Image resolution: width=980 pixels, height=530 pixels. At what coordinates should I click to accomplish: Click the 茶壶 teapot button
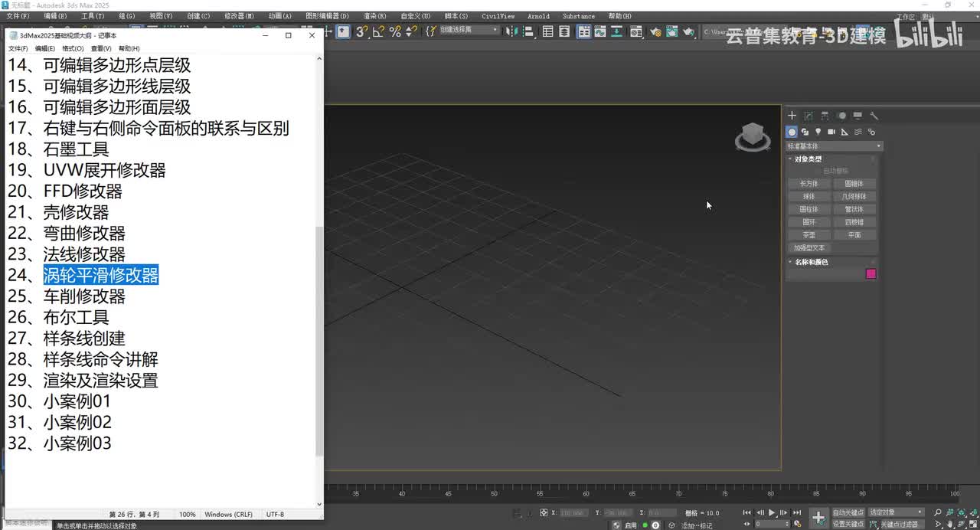click(809, 235)
